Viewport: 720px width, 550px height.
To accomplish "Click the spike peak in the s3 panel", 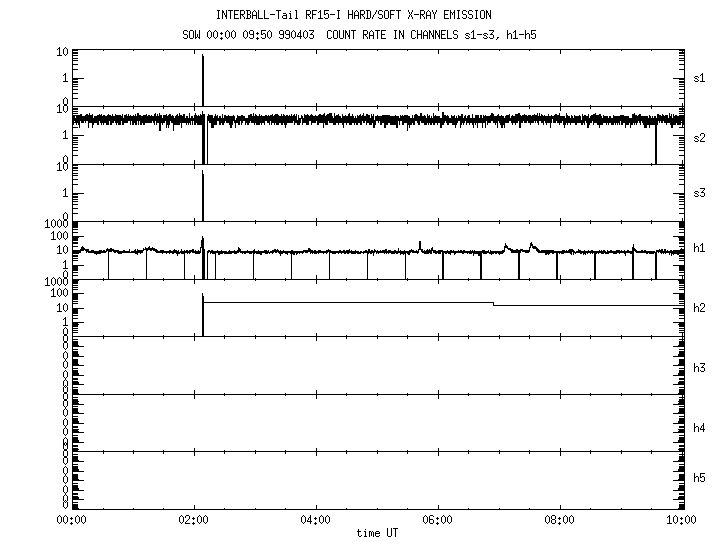I will pos(203,174).
